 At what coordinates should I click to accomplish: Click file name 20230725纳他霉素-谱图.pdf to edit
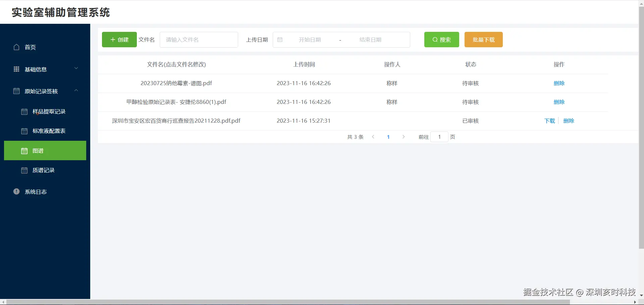click(176, 83)
